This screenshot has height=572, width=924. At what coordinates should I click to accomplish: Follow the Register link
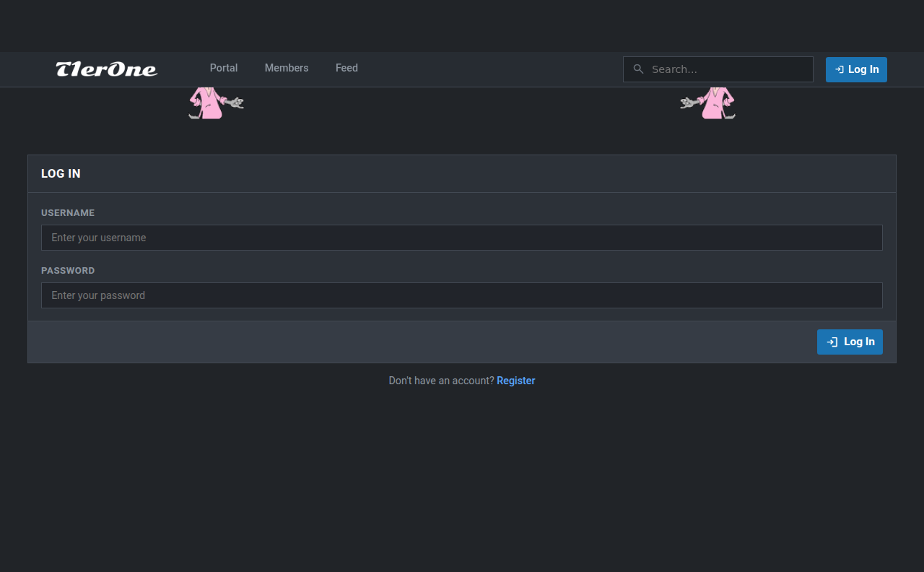[x=515, y=381]
